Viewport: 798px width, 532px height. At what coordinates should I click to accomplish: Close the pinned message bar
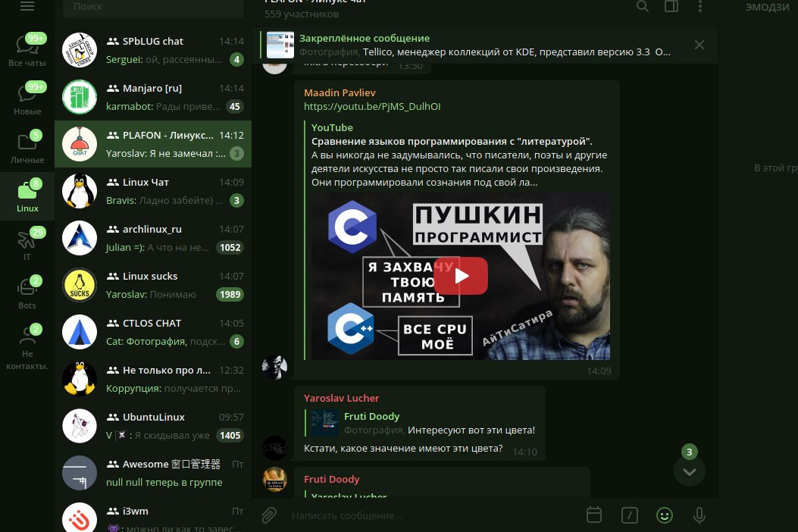699,45
